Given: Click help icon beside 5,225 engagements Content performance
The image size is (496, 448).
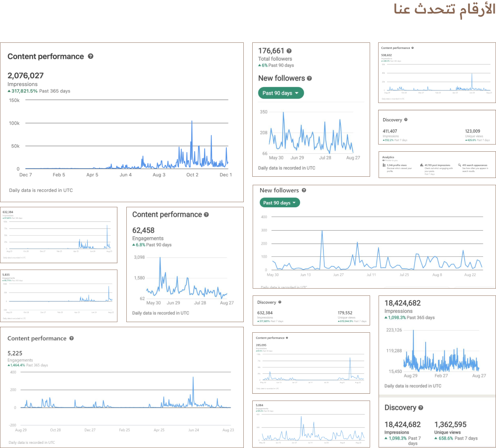Looking at the screenshot, I should coord(72,338).
